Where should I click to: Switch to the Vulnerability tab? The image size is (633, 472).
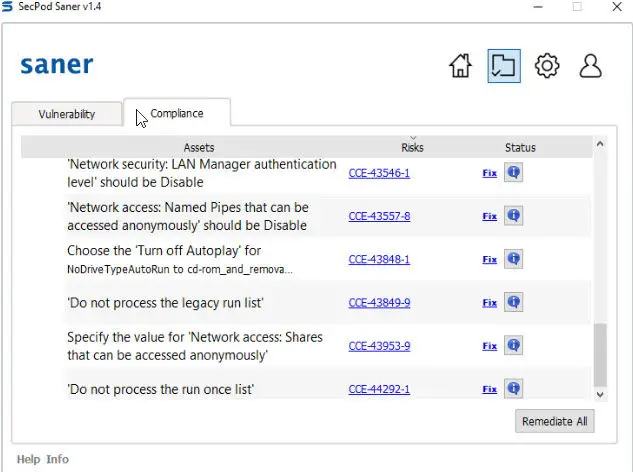click(67, 114)
